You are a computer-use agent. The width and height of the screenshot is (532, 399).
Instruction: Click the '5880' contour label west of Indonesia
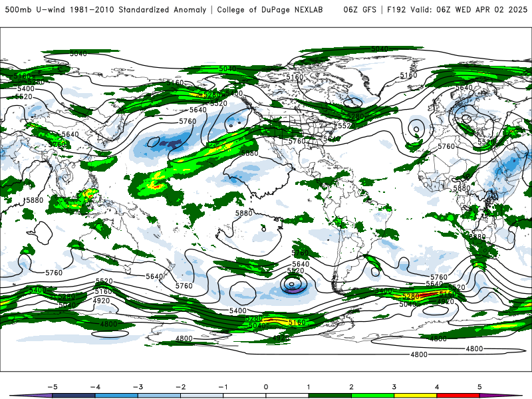pos(35,200)
